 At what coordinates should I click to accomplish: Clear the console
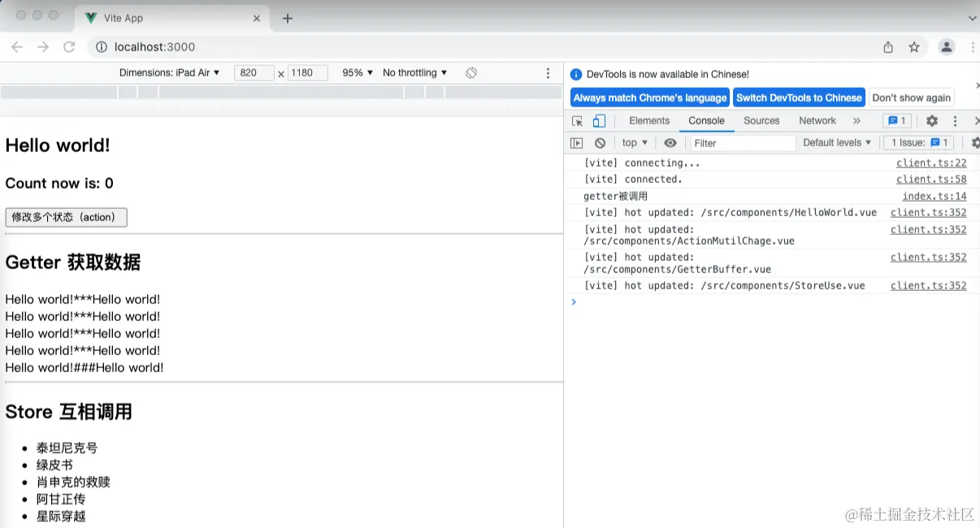pos(600,143)
